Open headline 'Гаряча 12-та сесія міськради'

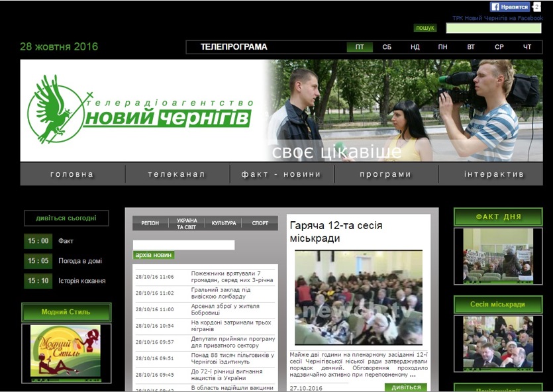pos(336,232)
